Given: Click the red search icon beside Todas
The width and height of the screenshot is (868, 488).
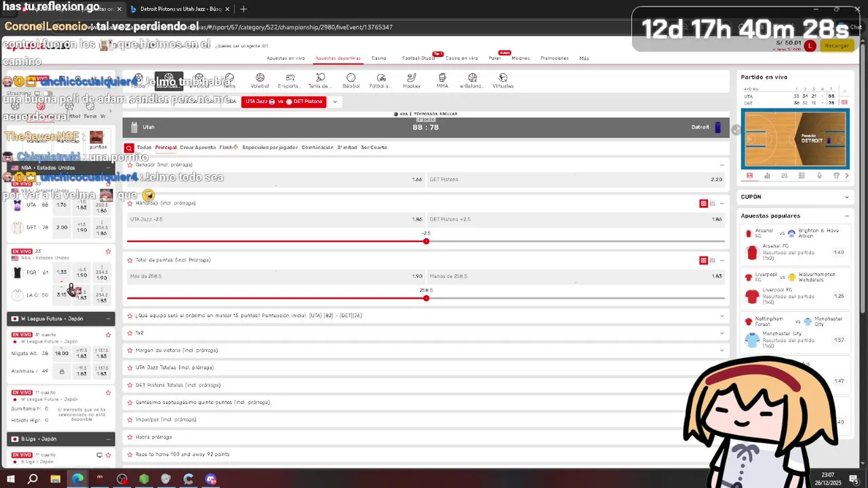Looking at the screenshot, I should (129, 148).
